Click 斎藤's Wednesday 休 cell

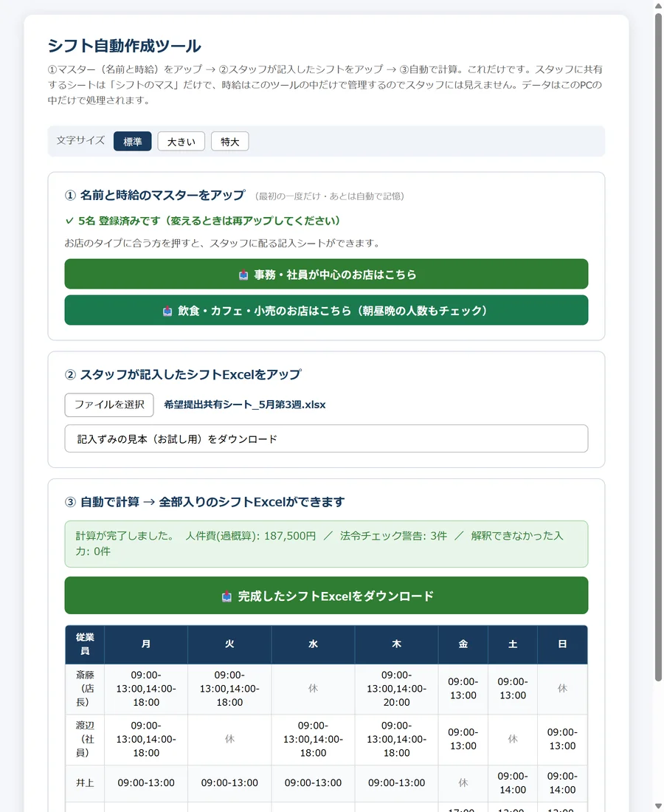[313, 689]
